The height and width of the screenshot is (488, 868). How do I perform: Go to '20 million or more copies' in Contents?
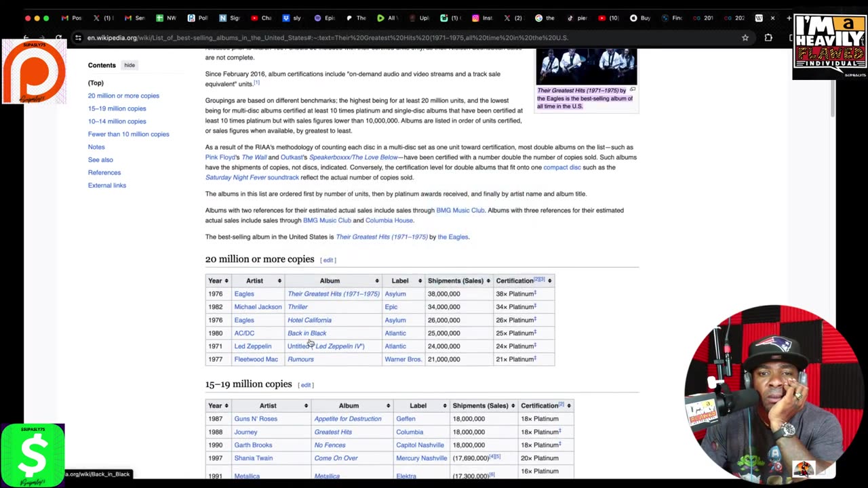pyautogui.click(x=123, y=96)
